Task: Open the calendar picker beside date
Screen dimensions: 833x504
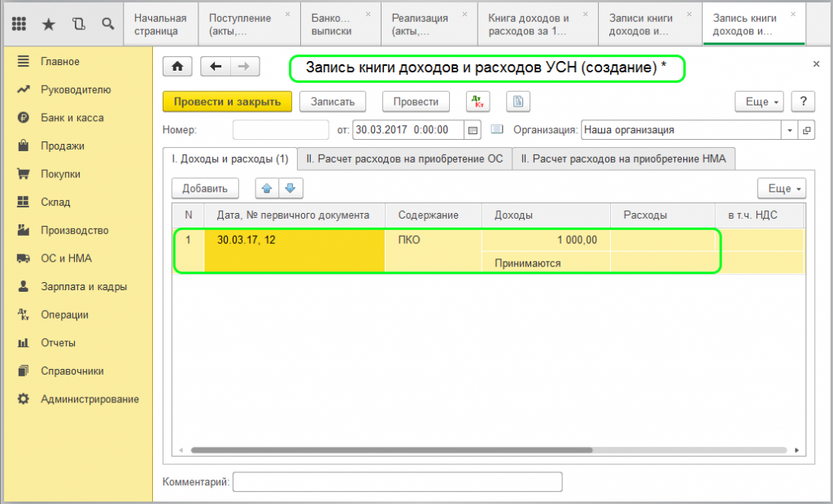Action: pyautogui.click(x=473, y=129)
